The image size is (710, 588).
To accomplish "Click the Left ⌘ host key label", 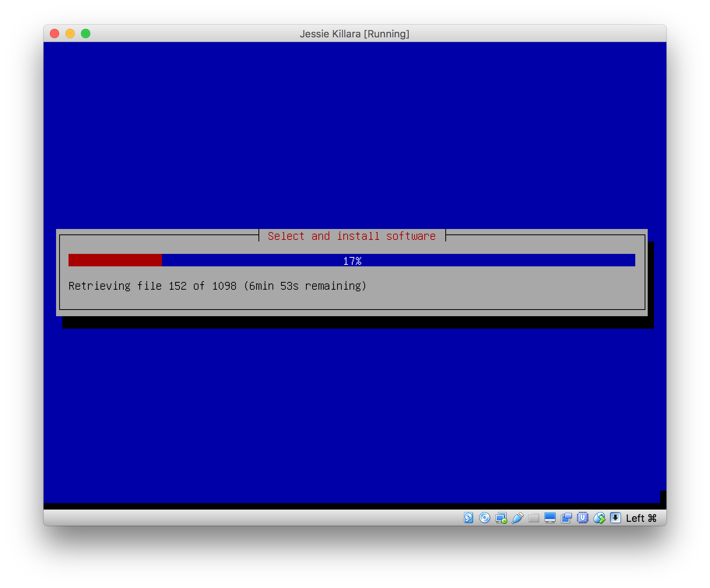I will [x=641, y=518].
